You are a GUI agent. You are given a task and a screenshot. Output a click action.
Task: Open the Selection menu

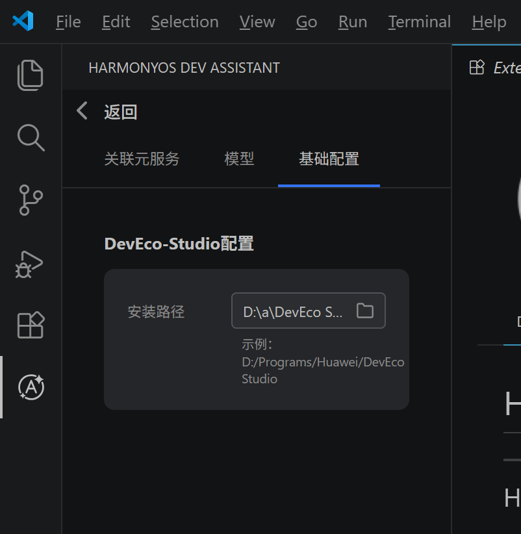185,22
